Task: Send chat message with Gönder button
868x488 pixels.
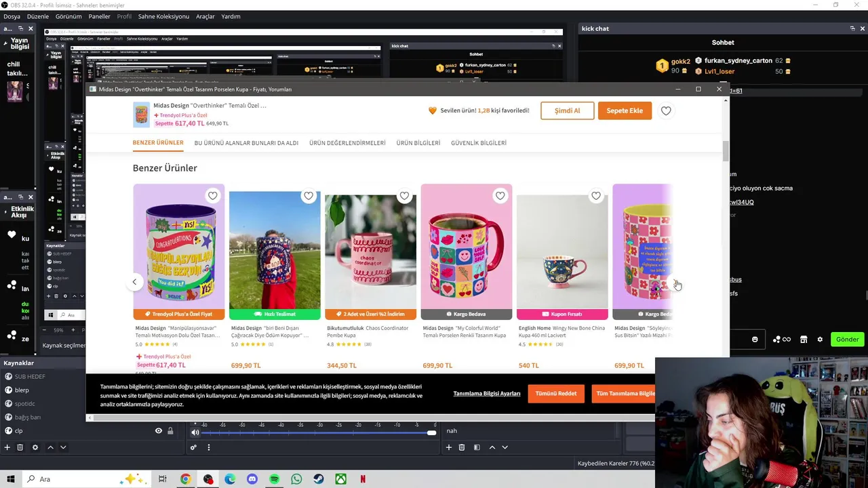Action: point(847,340)
